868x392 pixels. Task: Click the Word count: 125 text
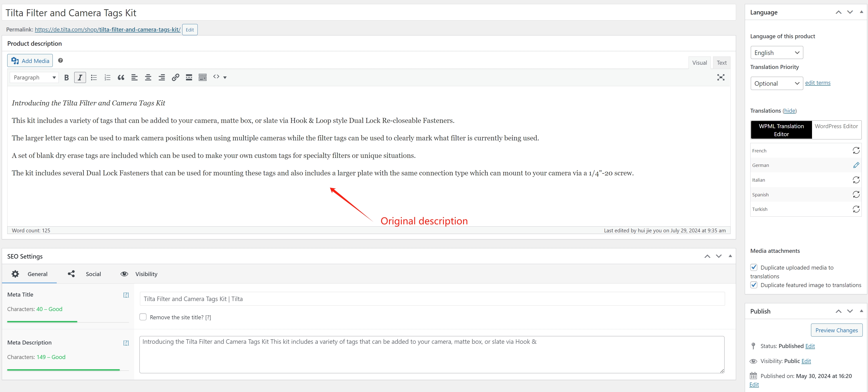[x=31, y=230]
